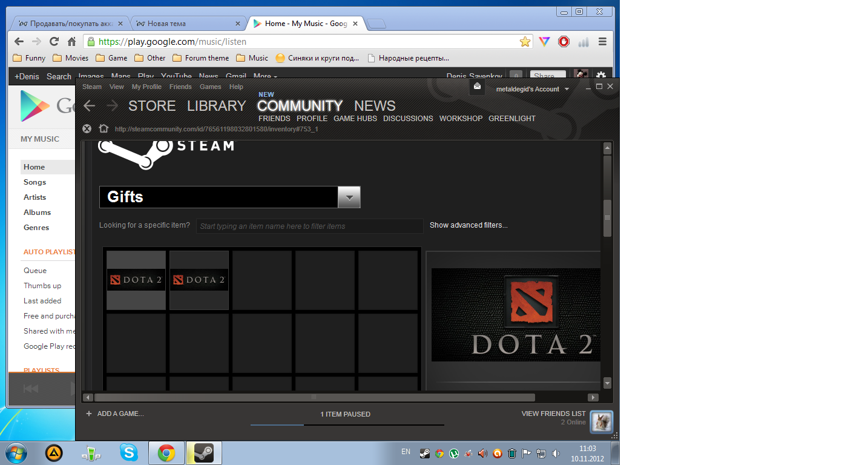Open the Forum theme bookmarks folder

coord(201,58)
